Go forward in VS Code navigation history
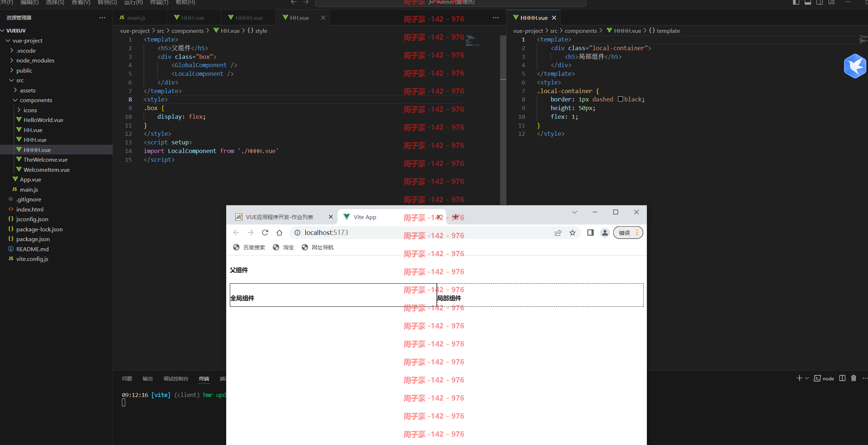868x445 pixels. coord(306,2)
